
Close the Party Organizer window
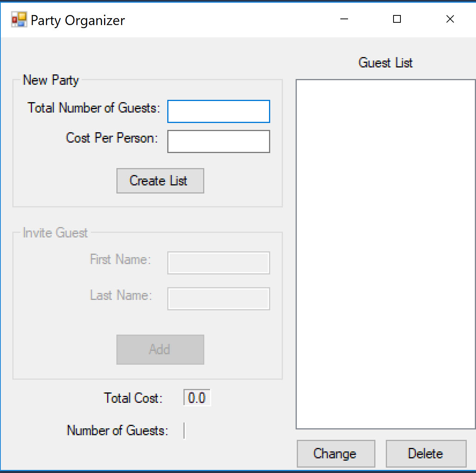(x=450, y=19)
